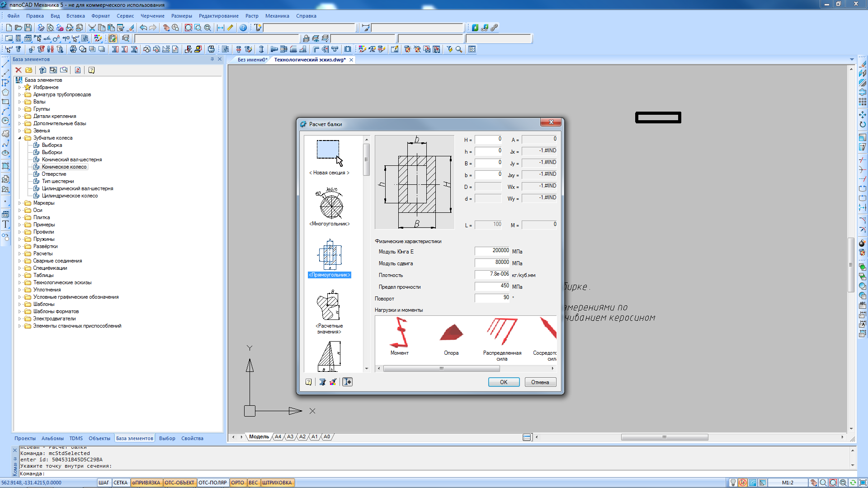Click the Redo arrow icon
The image size is (868, 488).
(x=153, y=28)
